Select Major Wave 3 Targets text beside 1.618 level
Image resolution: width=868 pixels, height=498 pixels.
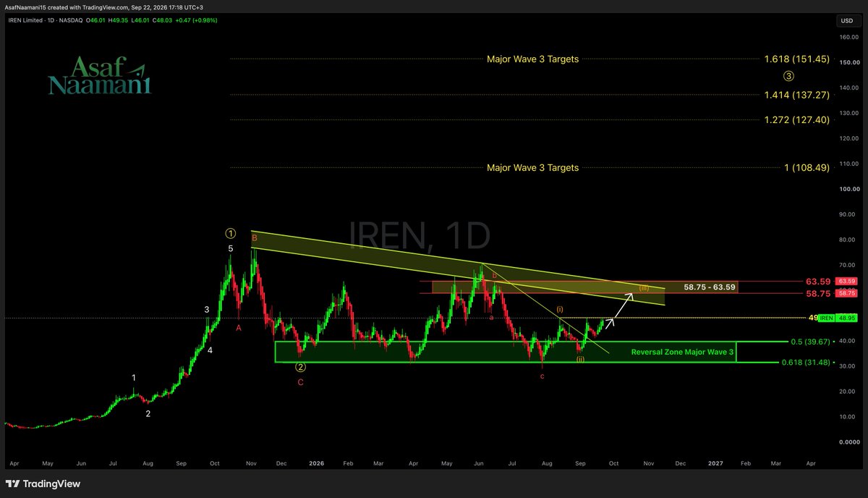532,59
